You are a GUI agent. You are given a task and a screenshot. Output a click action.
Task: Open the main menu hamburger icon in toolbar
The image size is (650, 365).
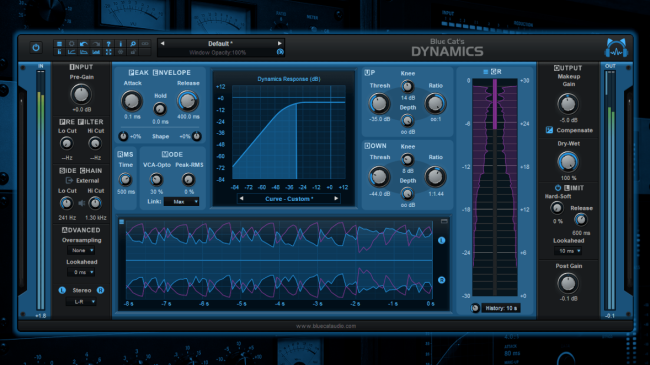tap(59, 44)
